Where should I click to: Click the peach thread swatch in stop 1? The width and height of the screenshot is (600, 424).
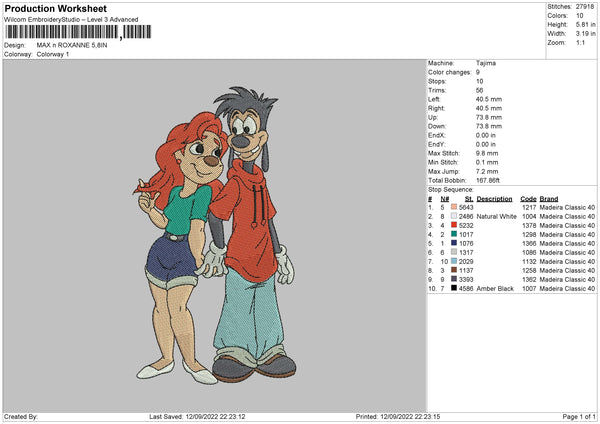[454, 207]
